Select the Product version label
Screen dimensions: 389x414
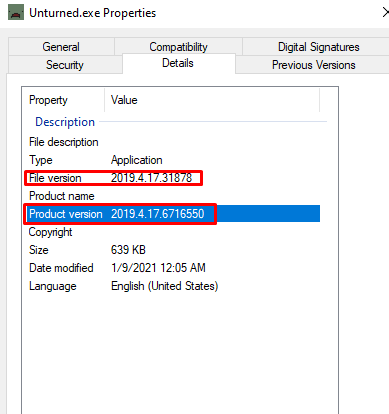(x=66, y=214)
